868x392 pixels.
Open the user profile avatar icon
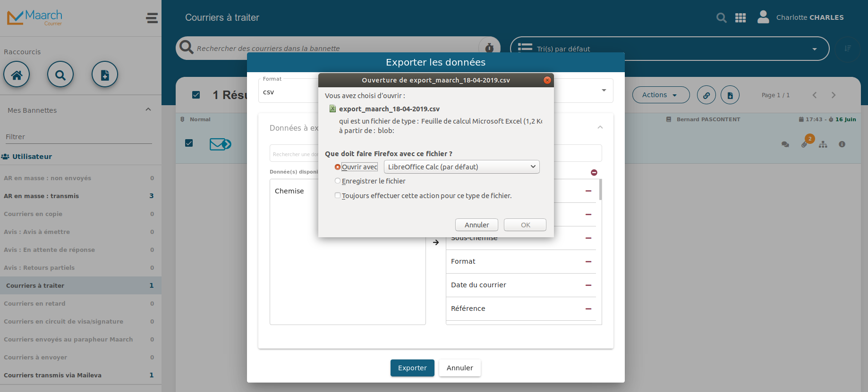point(763,17)
